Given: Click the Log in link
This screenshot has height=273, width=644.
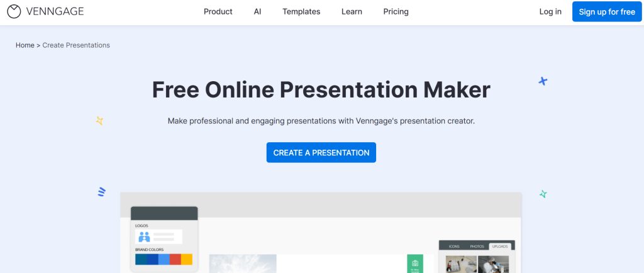Looking at the screenshot, I should click(x=550, y=11).
